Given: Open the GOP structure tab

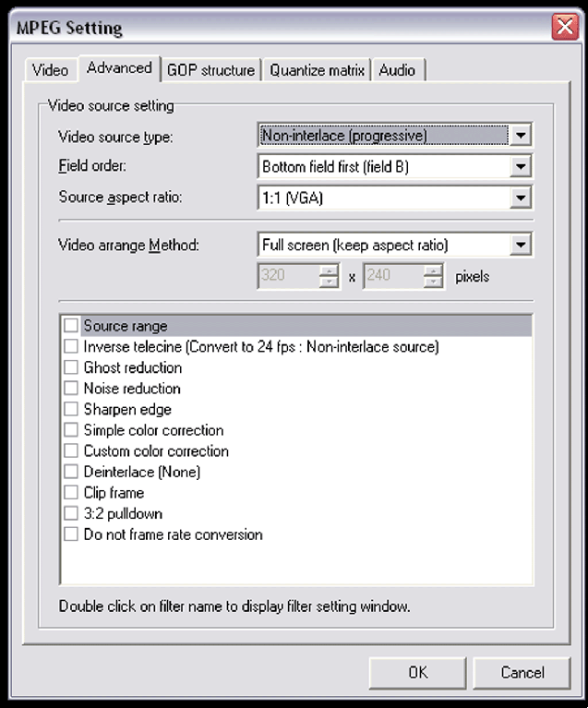Looking at the screenshot, I should [x=210, y=70].
